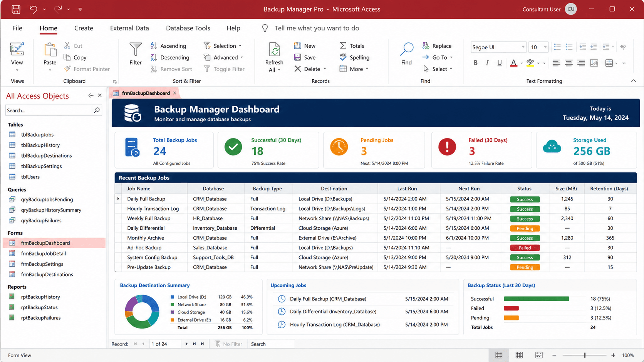Toggle Bold formatting
The width and height of the screenshot is (644, 362).
tap(475, 63)
